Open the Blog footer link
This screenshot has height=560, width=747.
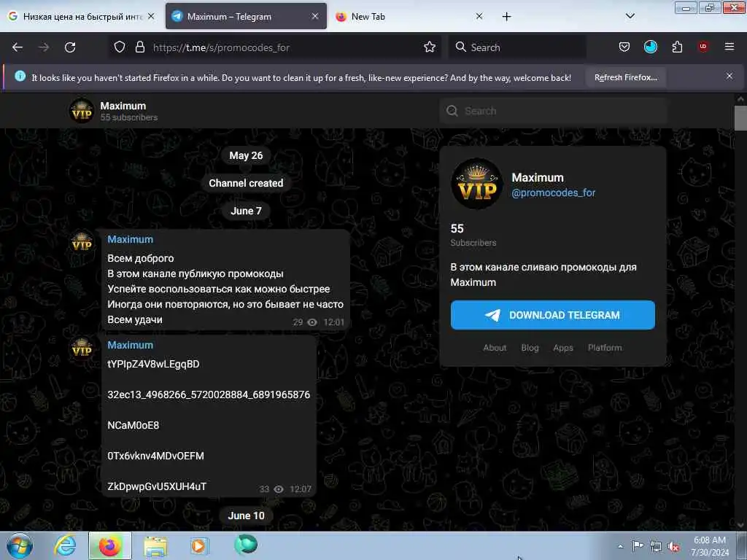pos(530,348)
